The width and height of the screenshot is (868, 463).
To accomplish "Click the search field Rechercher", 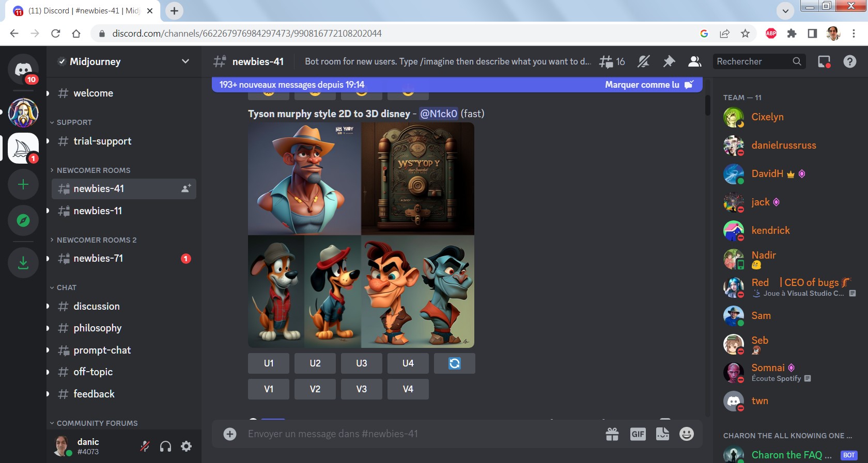I will click(758, 61).
